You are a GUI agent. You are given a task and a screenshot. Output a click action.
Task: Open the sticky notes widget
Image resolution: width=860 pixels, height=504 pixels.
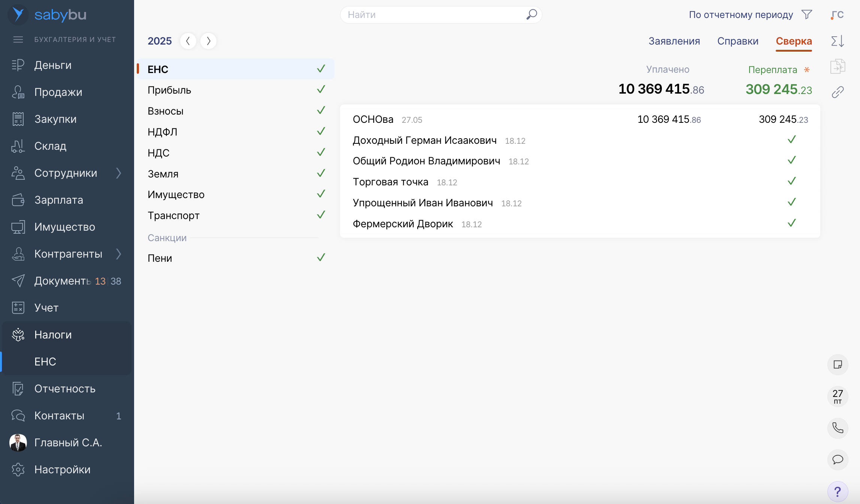click(838, 365)
